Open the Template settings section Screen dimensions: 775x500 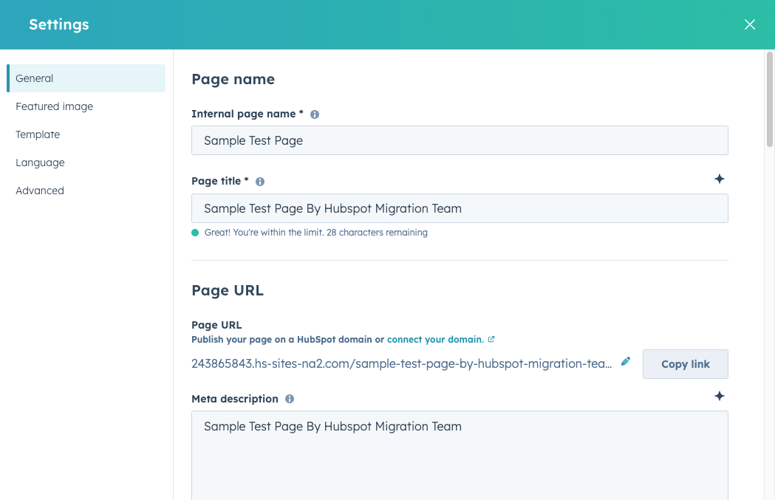[38, 134]
